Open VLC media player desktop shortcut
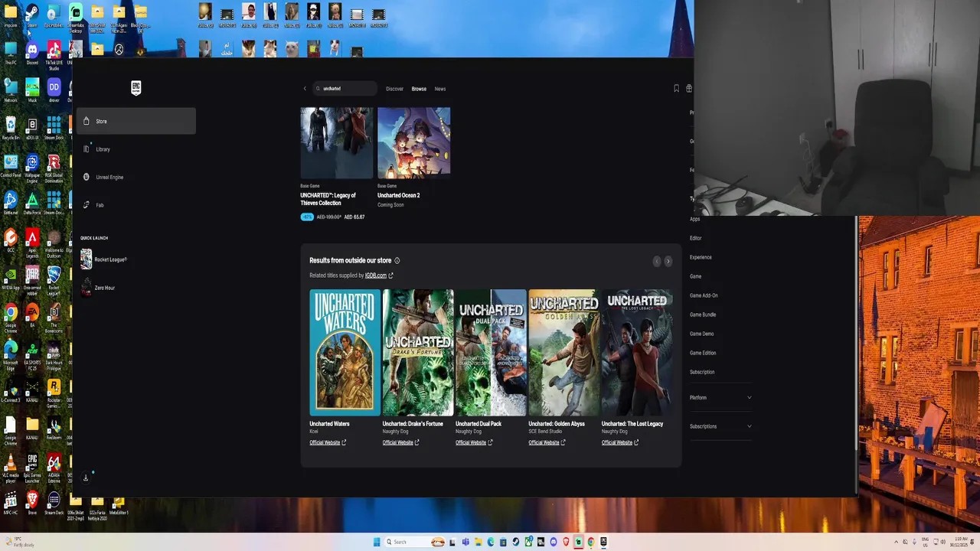This screenshot has width=980, height=551. pyautogui.click(x=11, y=468)
